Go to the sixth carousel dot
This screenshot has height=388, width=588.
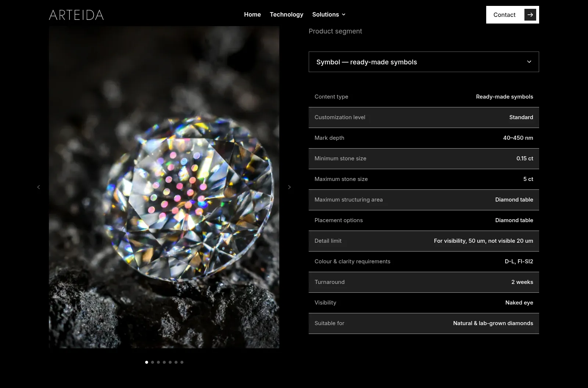pyautogui.click(x=176, y=362)
